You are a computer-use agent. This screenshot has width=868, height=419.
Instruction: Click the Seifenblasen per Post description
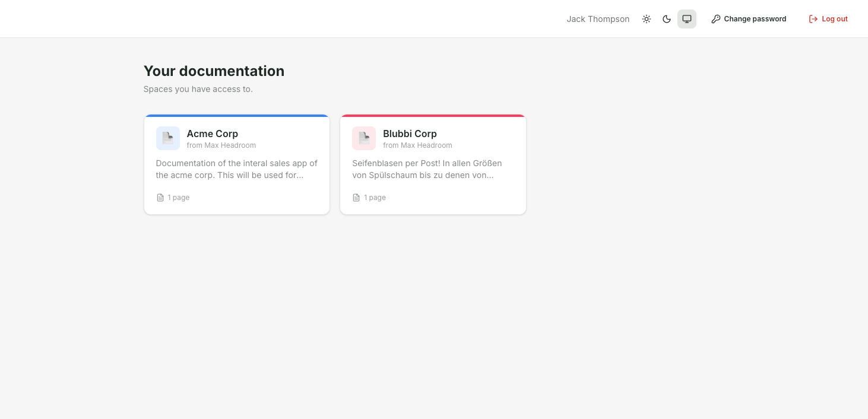(427, 169)
